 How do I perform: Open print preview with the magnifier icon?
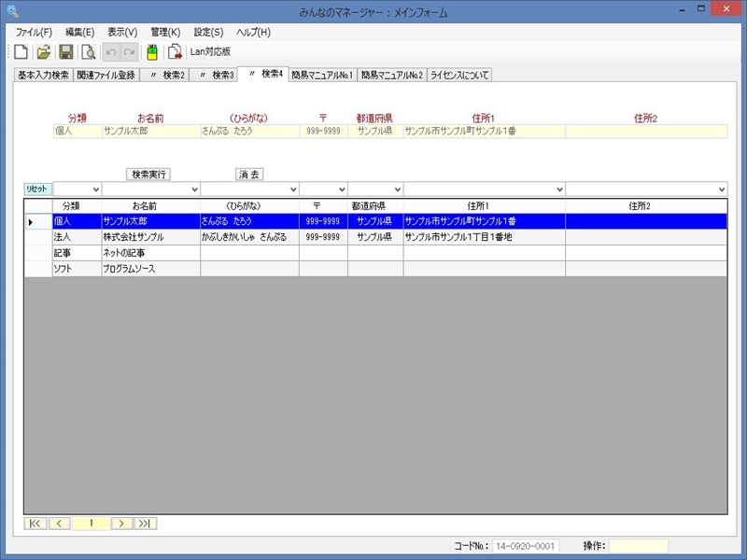click(x=88, y=51)
